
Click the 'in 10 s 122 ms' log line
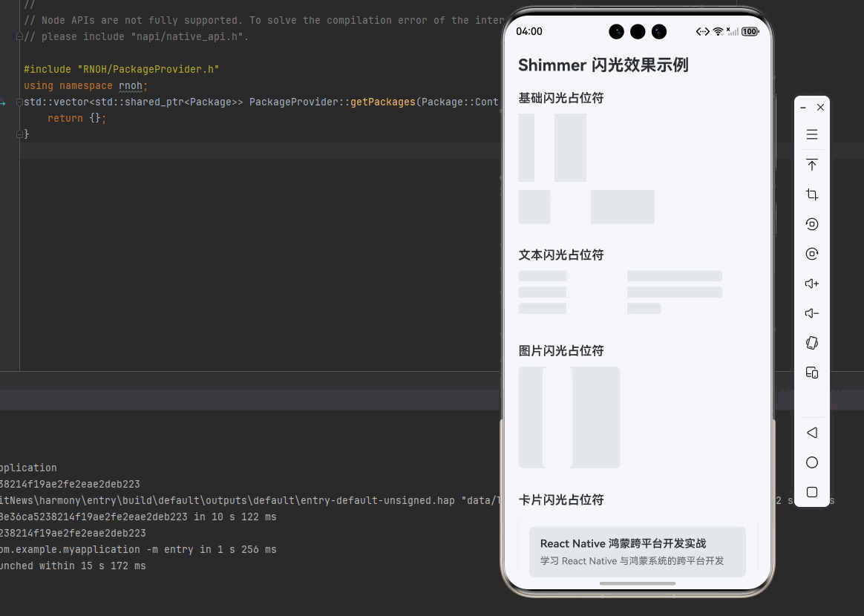(x=138, y=517)
